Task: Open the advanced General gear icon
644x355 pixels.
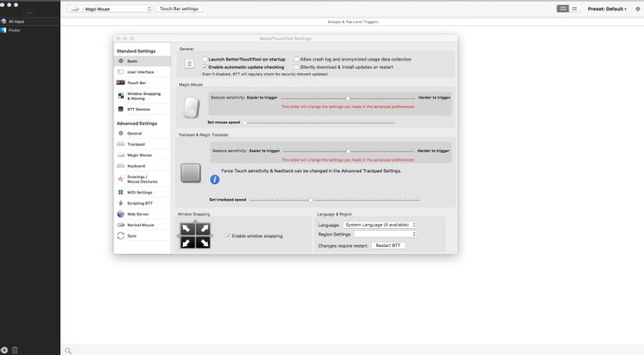Action: [x=121, y=133]
